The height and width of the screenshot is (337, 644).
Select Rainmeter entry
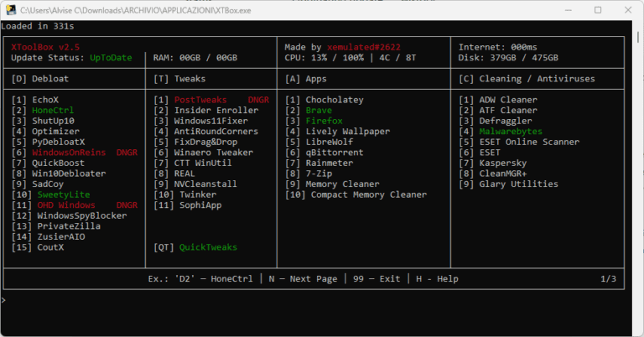[x=319, y=163]
